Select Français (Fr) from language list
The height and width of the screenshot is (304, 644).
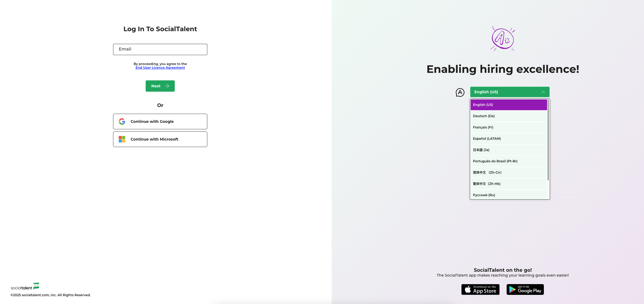509,127
